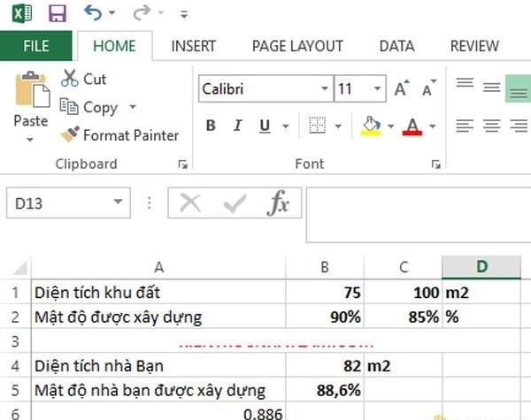Toggle Bold formatting

coord(211,126)
